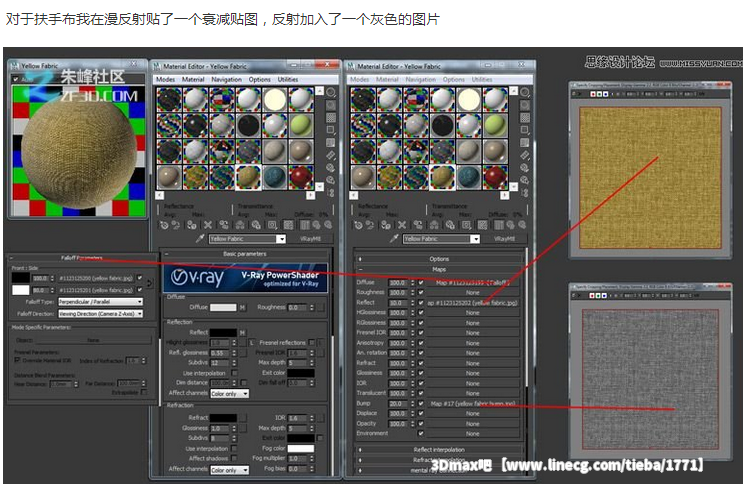Click Diffuse M map button in Basic parameters
This screenshot has width=743, height=484.
tap(242, 308)
